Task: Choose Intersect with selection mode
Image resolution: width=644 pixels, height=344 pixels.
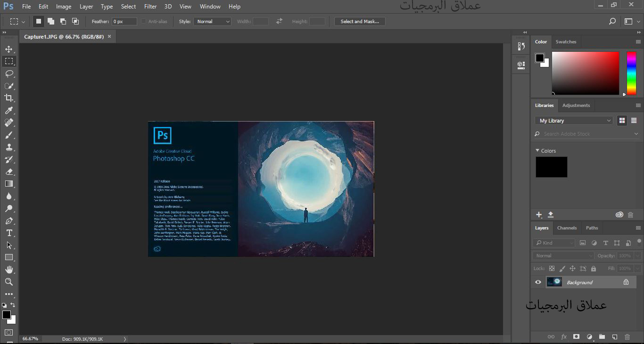Action: 75,21
